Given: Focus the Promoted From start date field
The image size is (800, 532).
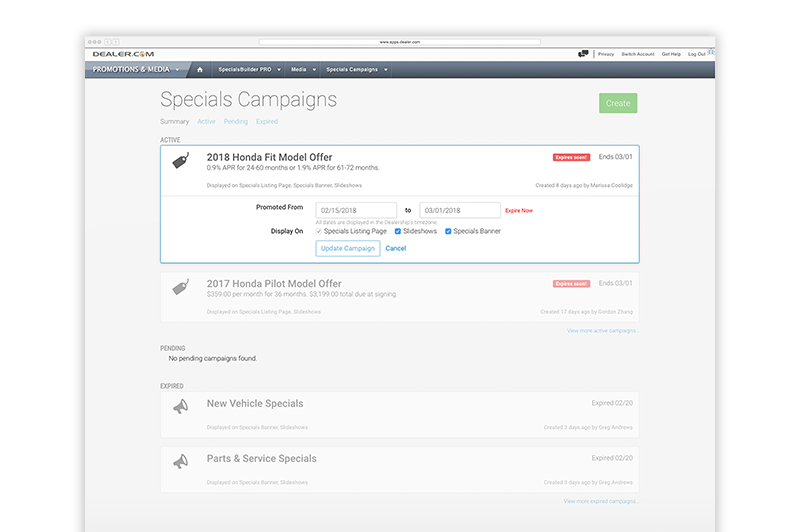Looking at the screenshot, I should pyautogui.click(x=356, y=210).
